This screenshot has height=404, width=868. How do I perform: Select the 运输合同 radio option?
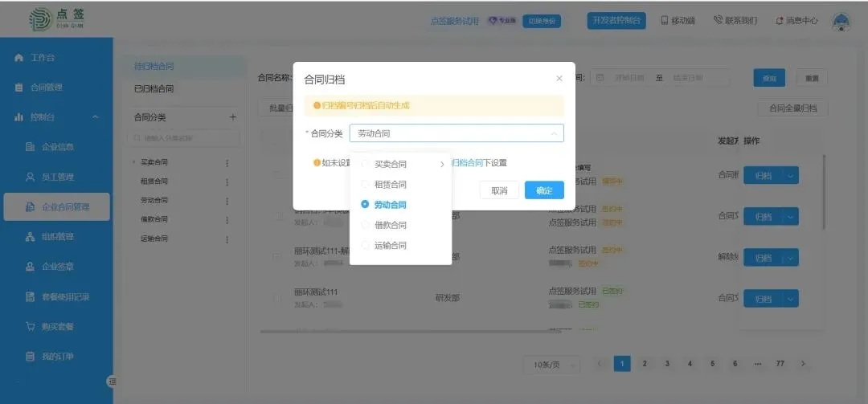pyautogui.click(x=366, y=245)
